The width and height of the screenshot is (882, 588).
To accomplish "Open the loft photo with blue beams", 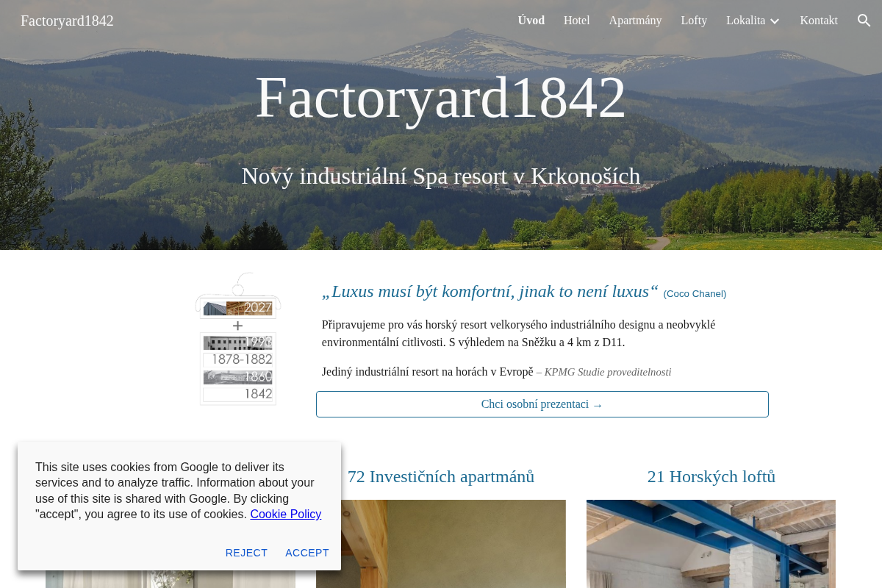I will (x=711, y=544).
